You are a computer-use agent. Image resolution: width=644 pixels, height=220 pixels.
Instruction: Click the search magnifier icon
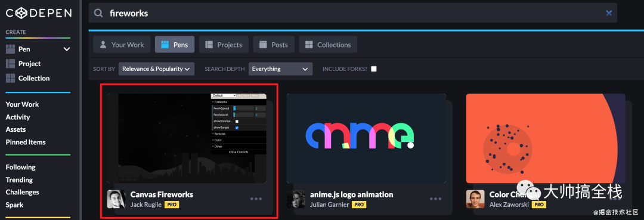98,13
